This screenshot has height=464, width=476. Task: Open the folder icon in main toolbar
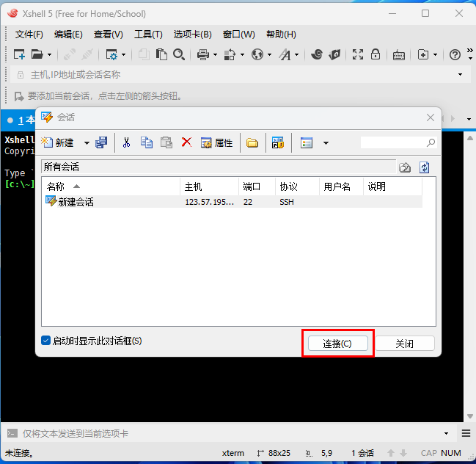pyautogui.click(x=37, y=54)
